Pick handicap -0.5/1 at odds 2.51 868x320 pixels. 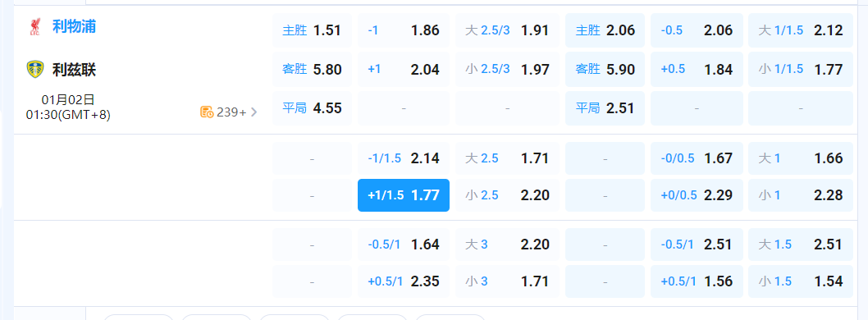pyautogui.click(x=697, y=245)
